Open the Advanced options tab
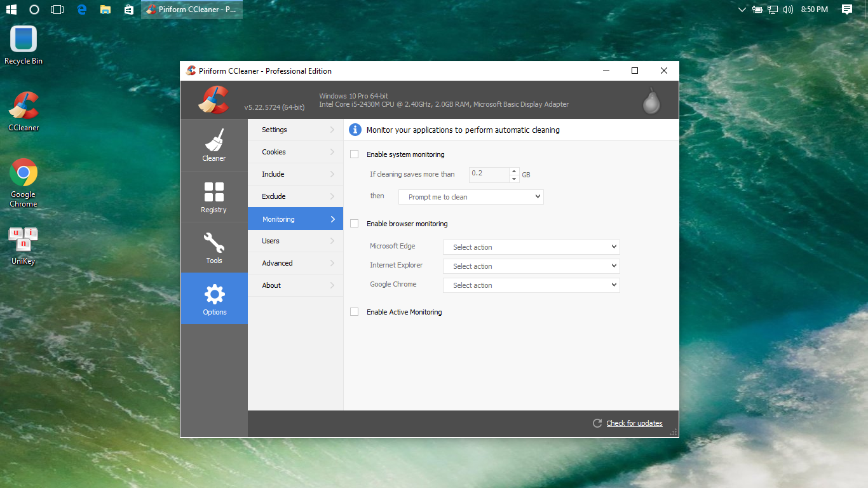Image resolution: width=868 pixels, height=488 pixels. click(x=295, y=263)
